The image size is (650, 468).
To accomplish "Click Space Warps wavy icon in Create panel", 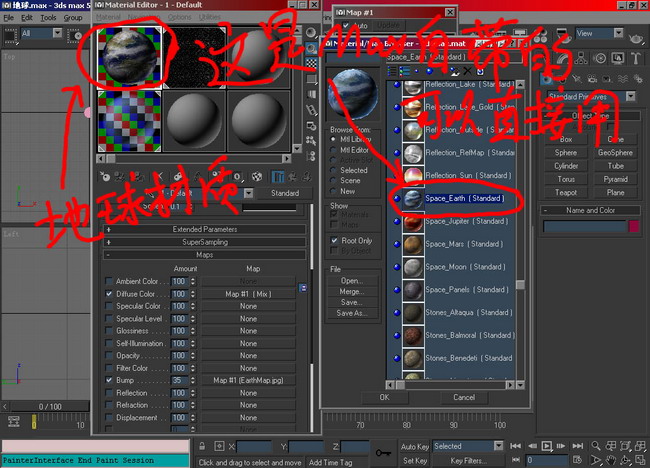I will coord(623,79).
